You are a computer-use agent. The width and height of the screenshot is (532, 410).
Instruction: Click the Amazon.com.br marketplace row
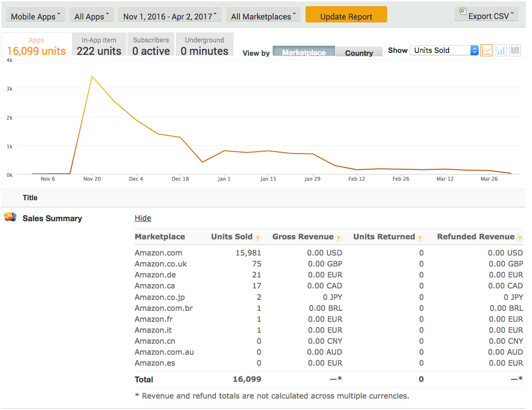pos(329,308)
